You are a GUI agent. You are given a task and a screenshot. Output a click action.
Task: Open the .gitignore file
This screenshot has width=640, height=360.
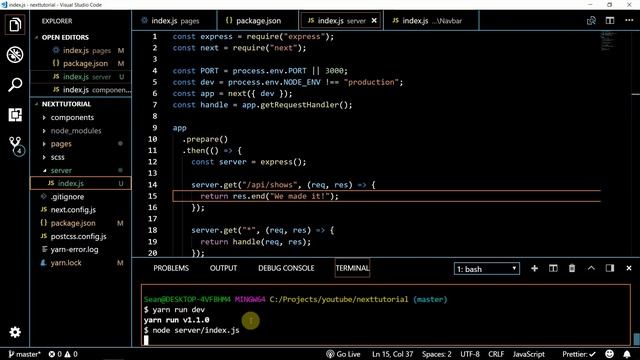point(81,197)
